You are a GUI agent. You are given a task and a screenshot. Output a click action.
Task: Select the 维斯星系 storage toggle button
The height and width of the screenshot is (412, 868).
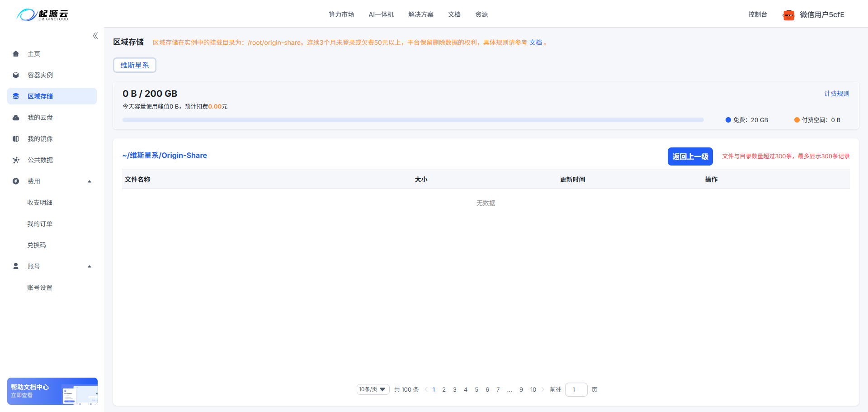(x=134, y=65)
